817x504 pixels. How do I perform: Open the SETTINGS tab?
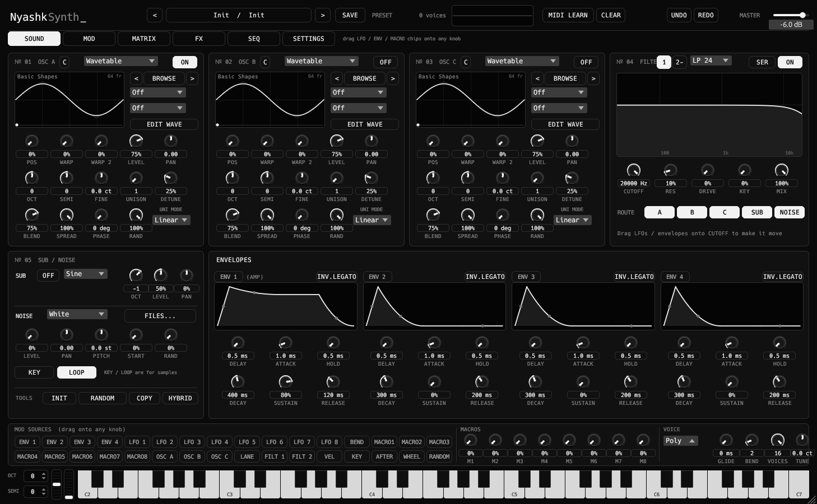[x=309, y=39]
